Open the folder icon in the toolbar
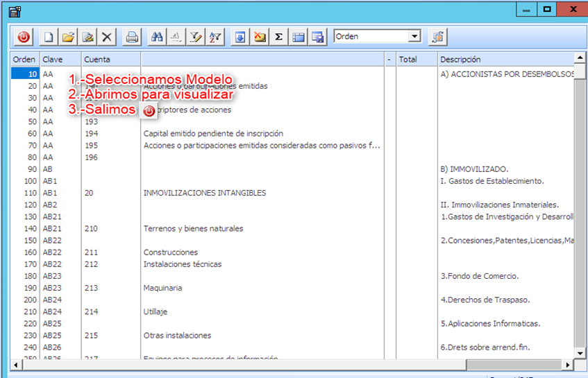This screenshot has height=378, width=588. coord(68,37)
